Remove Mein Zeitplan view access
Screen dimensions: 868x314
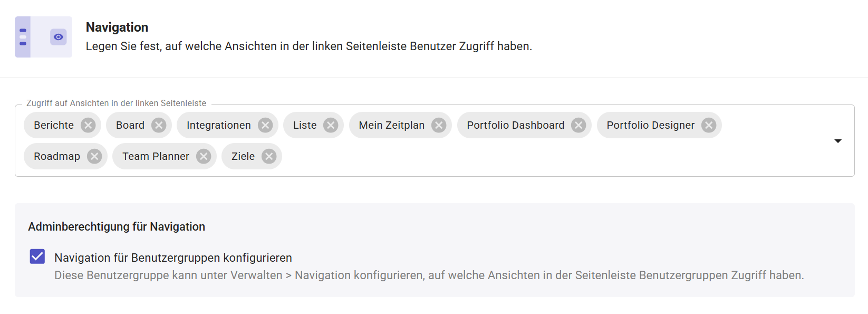[439, 125]
